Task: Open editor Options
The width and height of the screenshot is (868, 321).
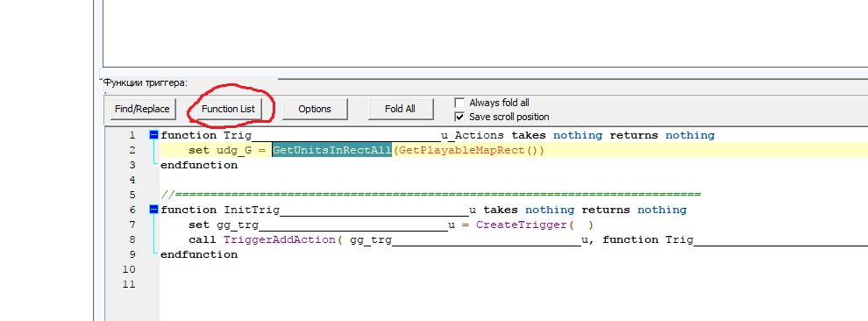Action: click(315, 109)
